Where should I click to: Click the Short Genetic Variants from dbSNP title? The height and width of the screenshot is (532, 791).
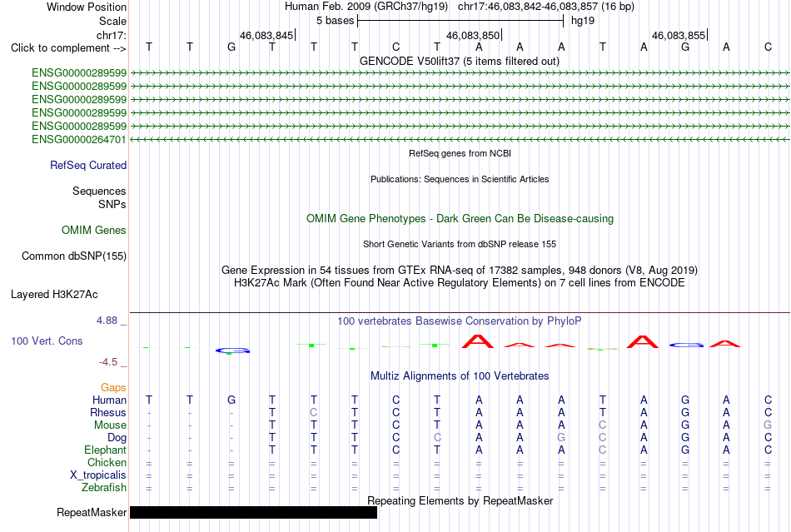(460, 245)
